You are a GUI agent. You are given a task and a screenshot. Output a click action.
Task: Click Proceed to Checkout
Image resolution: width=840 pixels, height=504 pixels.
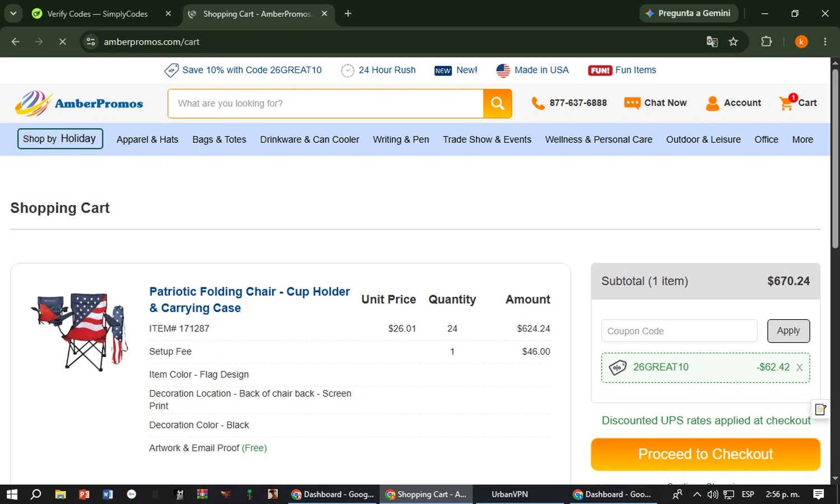tap(706, 454)
